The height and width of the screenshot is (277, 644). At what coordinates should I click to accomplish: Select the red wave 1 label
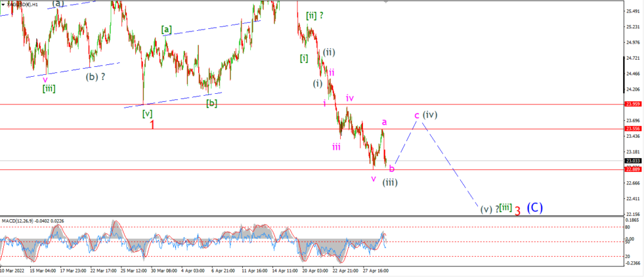152,125
